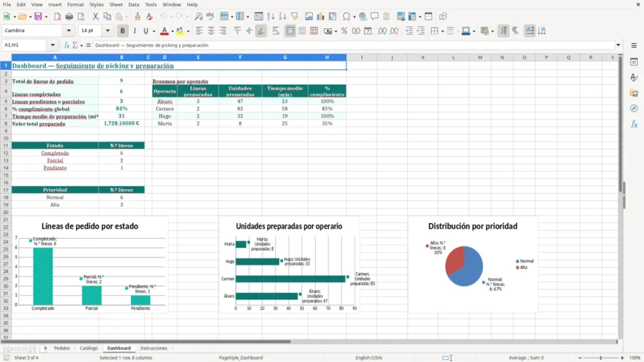Open the Font Name dropdown
This screenshot has height=362, width=644.
[69, 31]
